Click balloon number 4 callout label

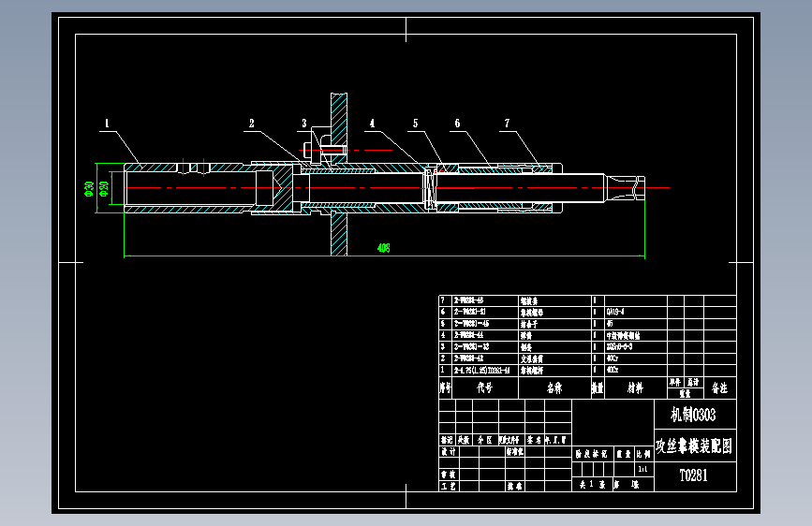pos(372,124)
